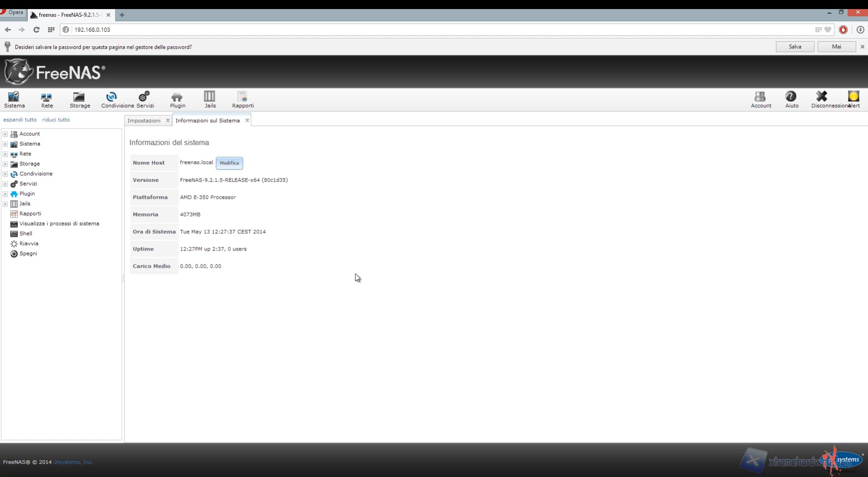The height and width of the screenshot is (477, 868).
Task: Switch to the Impostazioni tab
Action: click(x=144, y=120)
